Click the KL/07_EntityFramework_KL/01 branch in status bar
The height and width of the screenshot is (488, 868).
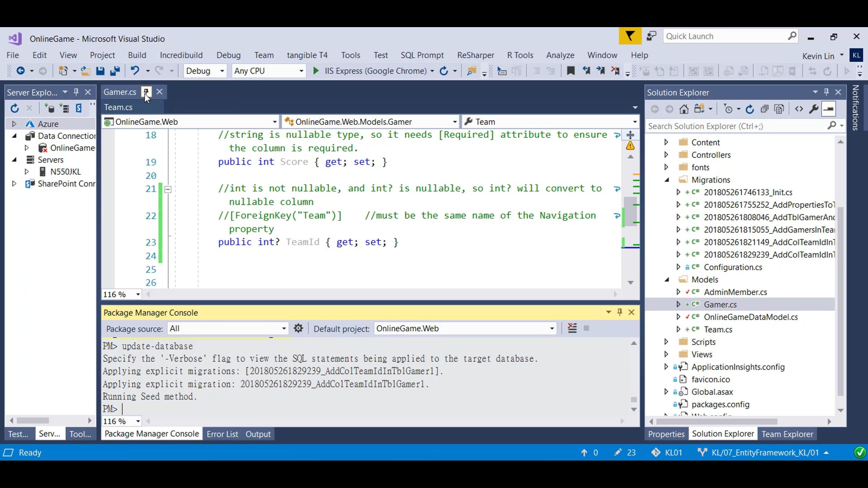tap(764, 453)
